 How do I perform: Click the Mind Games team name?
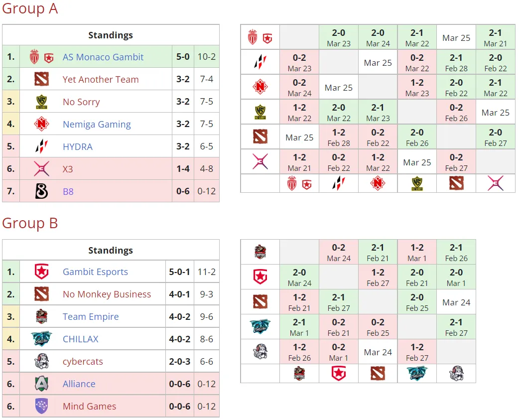(x=89, y=406)
